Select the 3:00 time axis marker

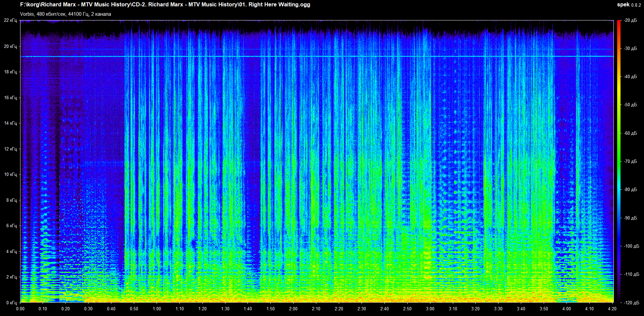[430, 309]
